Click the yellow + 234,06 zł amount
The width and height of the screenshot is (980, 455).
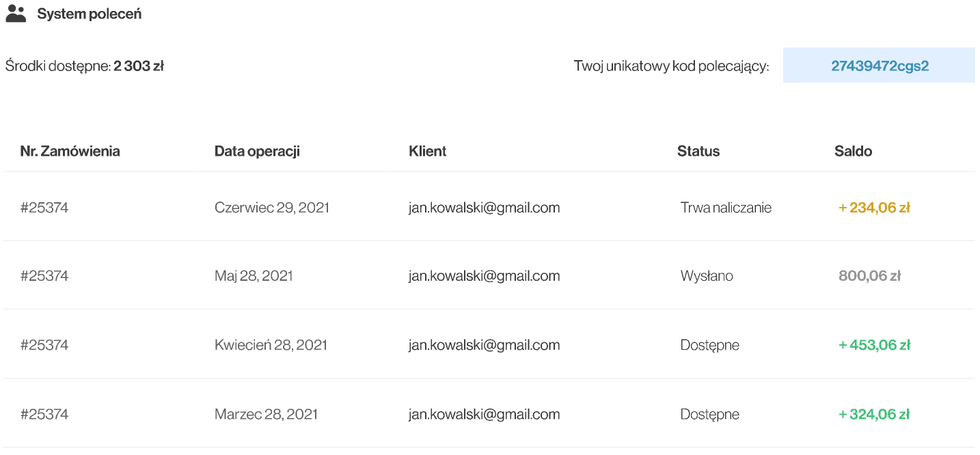874,208
